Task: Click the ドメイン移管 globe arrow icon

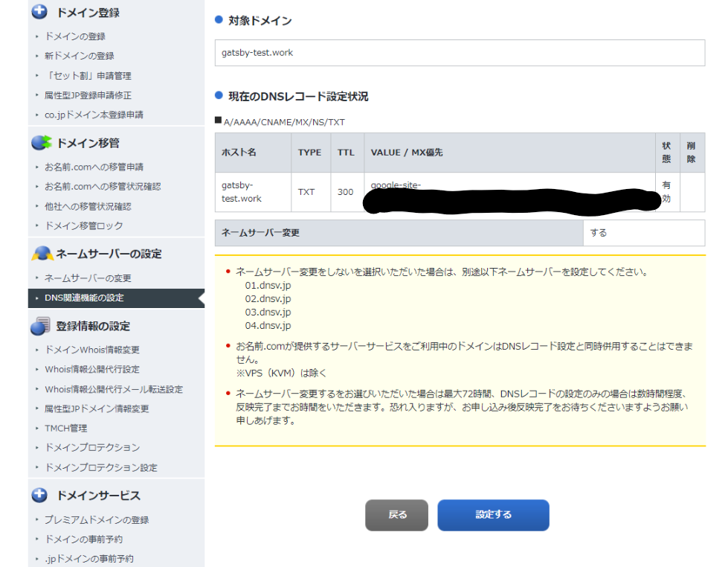Action: (x=42, y=142)
